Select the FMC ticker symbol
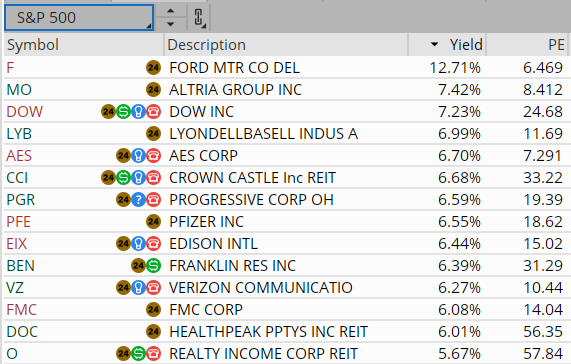Screen dimensions: 571x364 tap(21, 310)
